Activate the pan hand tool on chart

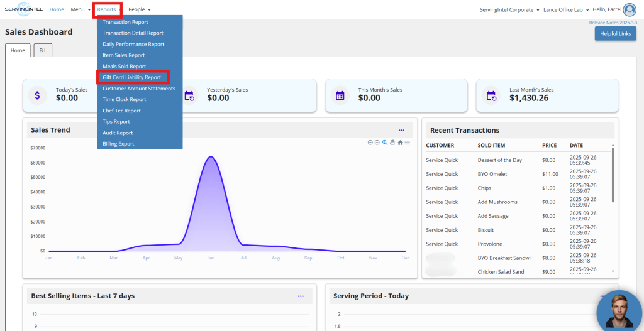click(392, 143)
